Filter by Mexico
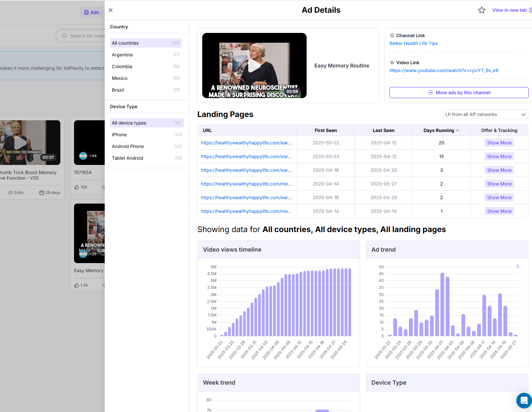The width and height of the screenshot is (532, 412). (x=146, y=78)
